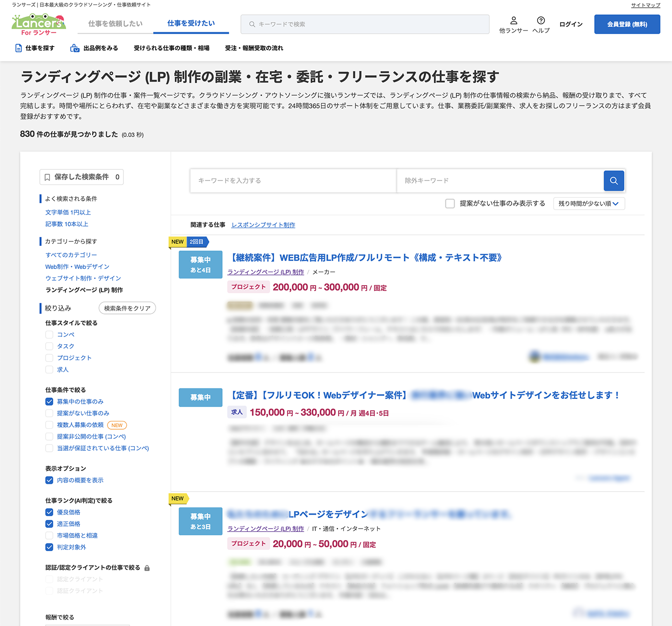Uncheck 適正価格 rank filter
672x626 pixels.
49,524
